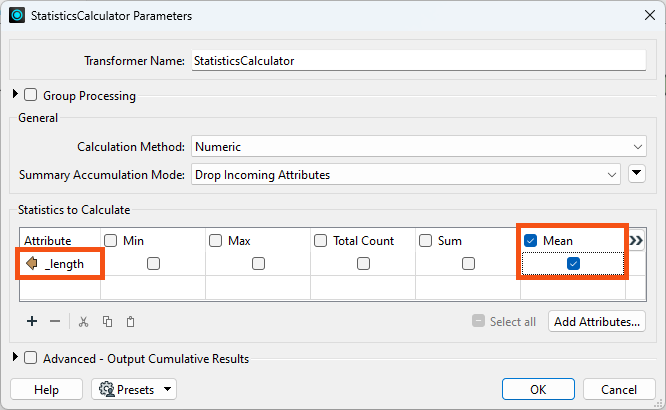The image size is (666, 410).
Task: Click the StatisticsCalculator app icon in title bar
Action: (17, 16)
